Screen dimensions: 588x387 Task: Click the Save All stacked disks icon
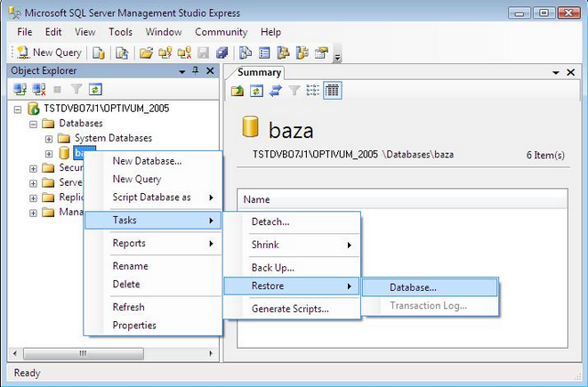222,52
